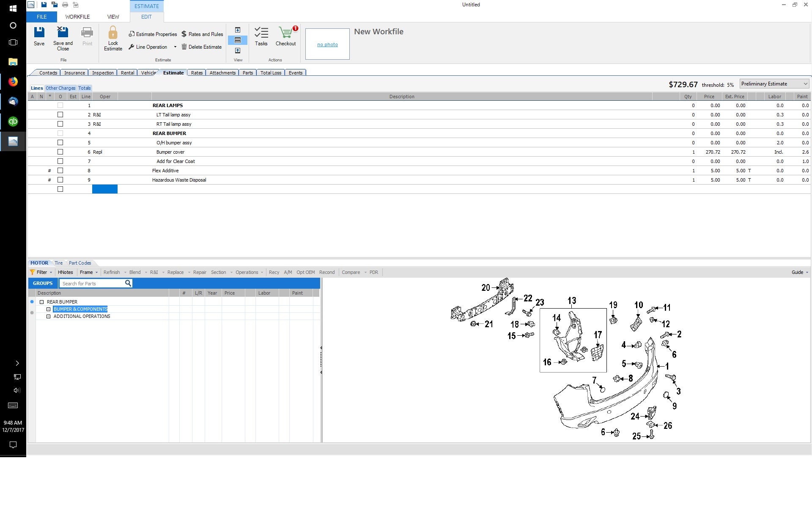Select the Estimate tab
The height and width of the screenshot is (508, 812).
pyautogui.click(x=173, y=72)
